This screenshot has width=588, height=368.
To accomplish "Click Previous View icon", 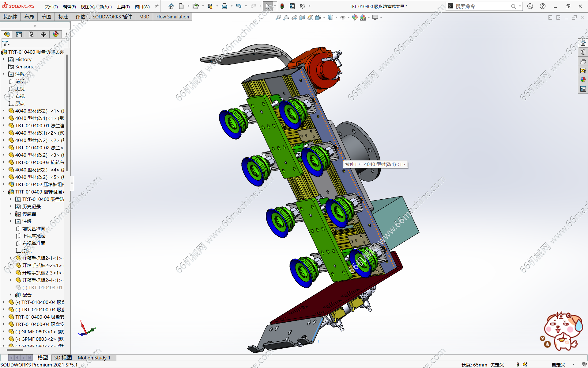I will click(x=294, y=17).
